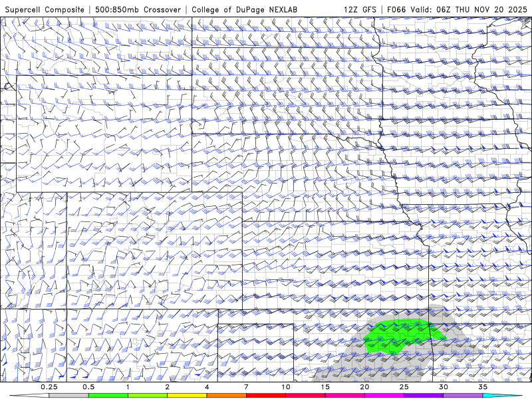
Task: Click the '0.5' legend value
Action: coord(88,387)
